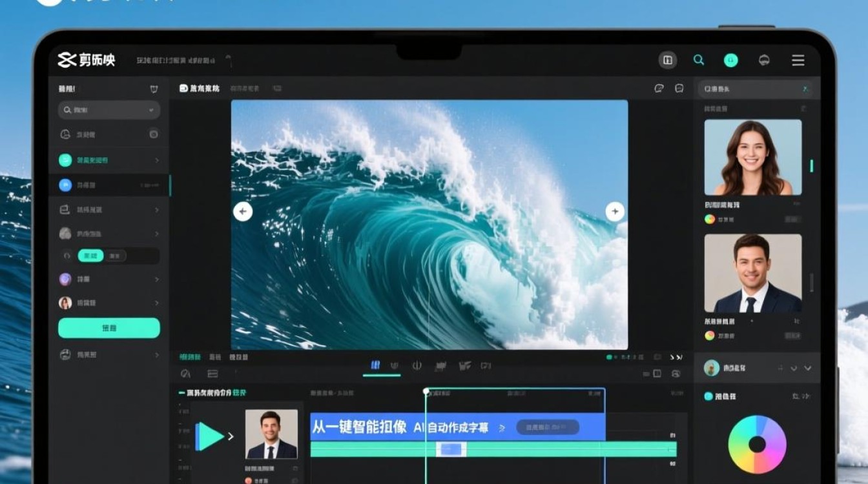Select the teal tab label below the preview

[190, 357]
